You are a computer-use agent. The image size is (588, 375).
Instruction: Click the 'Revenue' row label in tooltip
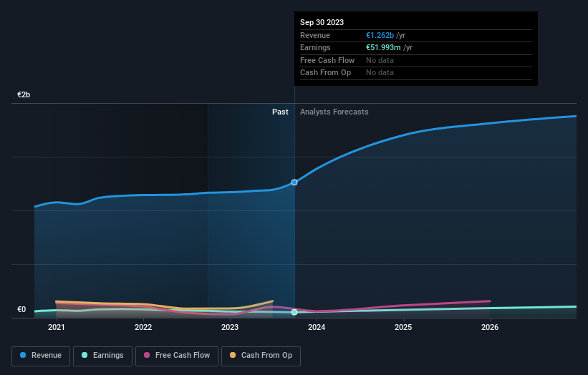pos(315,35)
